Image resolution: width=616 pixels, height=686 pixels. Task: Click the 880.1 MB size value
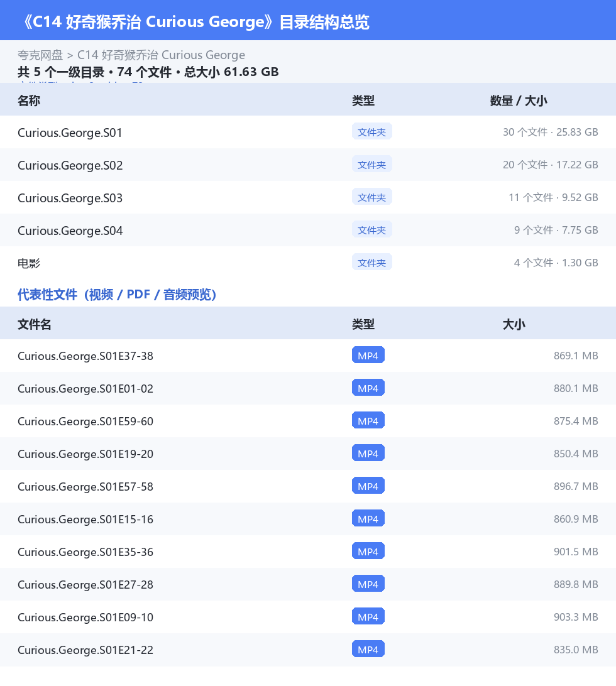[576, 388]
